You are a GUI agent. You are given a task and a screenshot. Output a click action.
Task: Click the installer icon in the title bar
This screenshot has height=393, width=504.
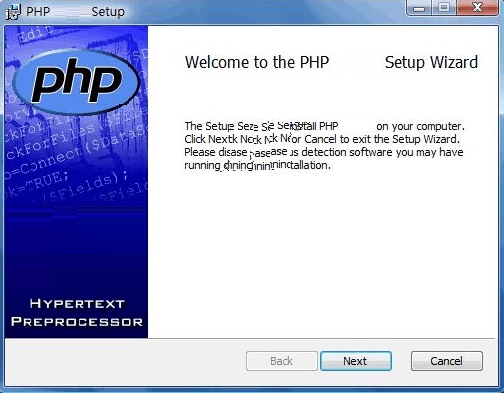pyautogui.click(x=13, y=12)
